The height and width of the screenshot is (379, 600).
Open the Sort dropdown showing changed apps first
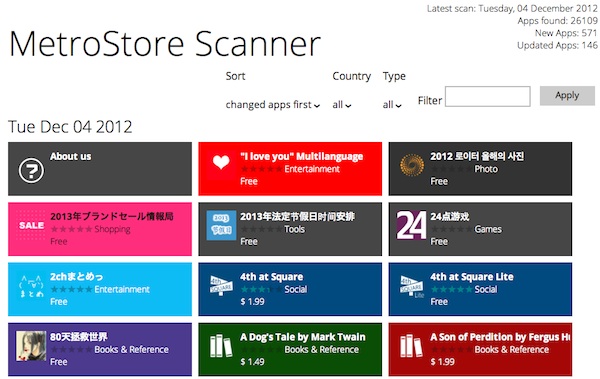[x=272, y=105]
